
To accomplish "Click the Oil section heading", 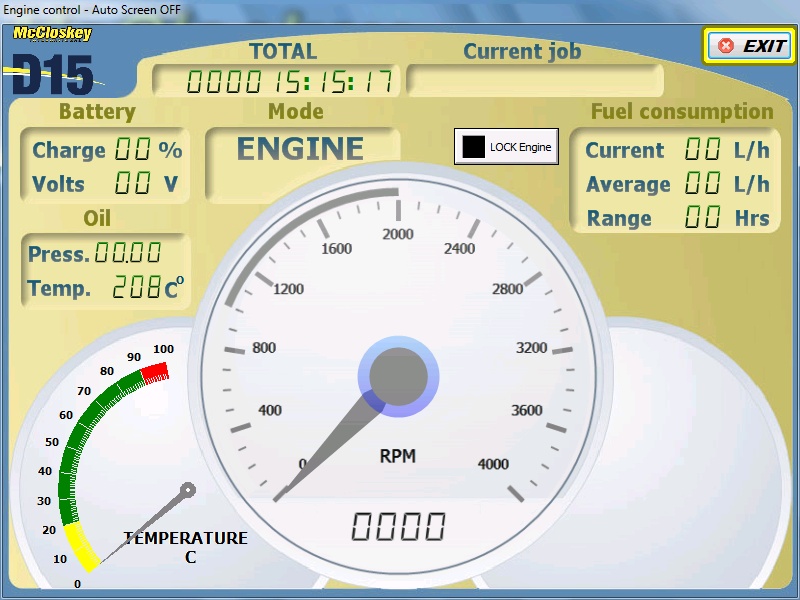I will click(x=97, y=218).
